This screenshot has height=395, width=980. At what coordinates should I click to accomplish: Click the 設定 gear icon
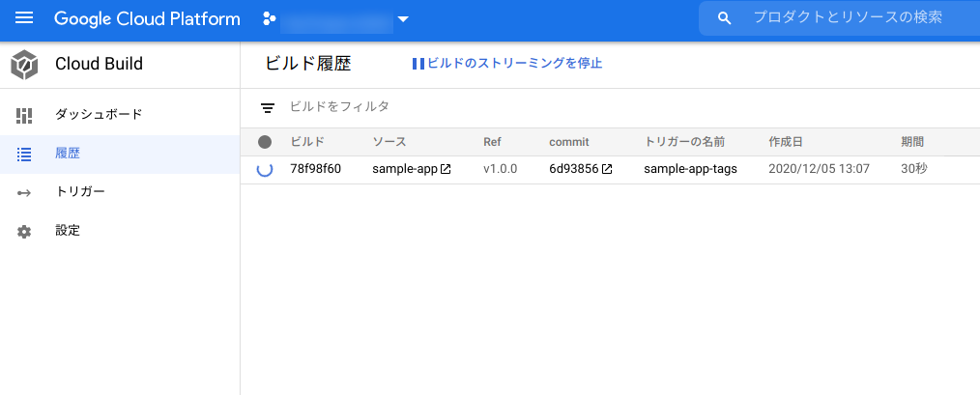24,232
